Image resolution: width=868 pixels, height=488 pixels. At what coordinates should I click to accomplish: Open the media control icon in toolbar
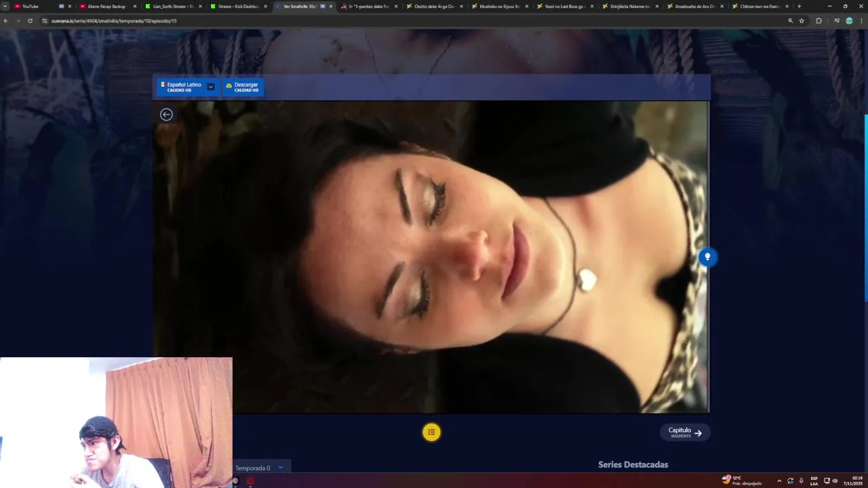coord(837,20)
